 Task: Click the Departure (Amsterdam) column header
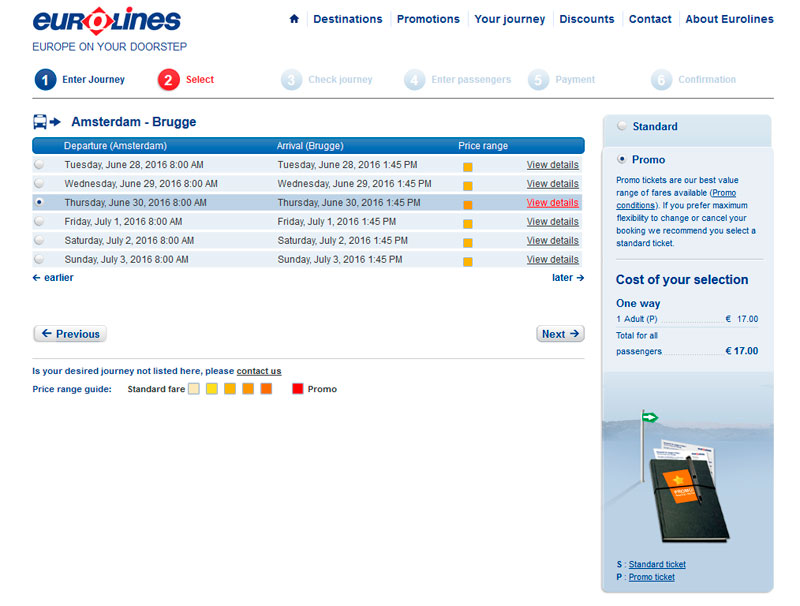click(x=115, y=145)
